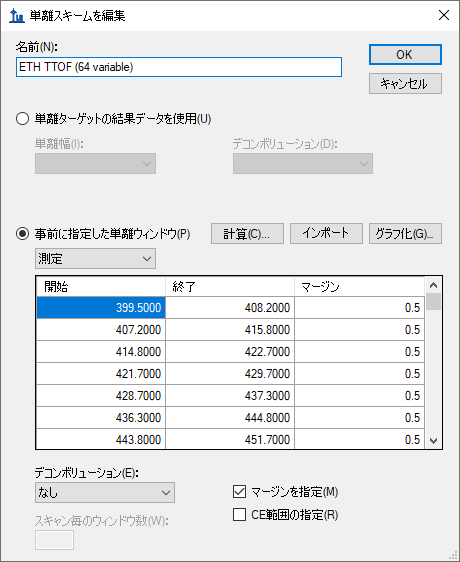The height and width of the screenshot is (562, 460).
Task: Click the scroll up arrow in window table
Action: tap(433, 285)
